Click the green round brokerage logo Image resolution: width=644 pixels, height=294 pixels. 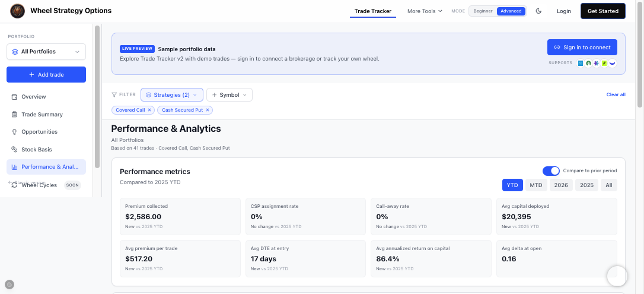(x=588, y=64)
